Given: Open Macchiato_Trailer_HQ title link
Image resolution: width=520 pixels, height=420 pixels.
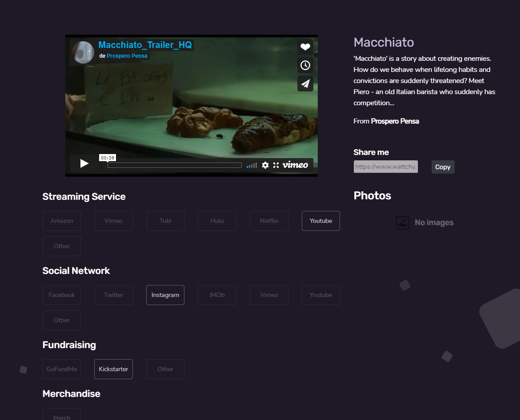Looking at the screenshot, I should [145, 45].
